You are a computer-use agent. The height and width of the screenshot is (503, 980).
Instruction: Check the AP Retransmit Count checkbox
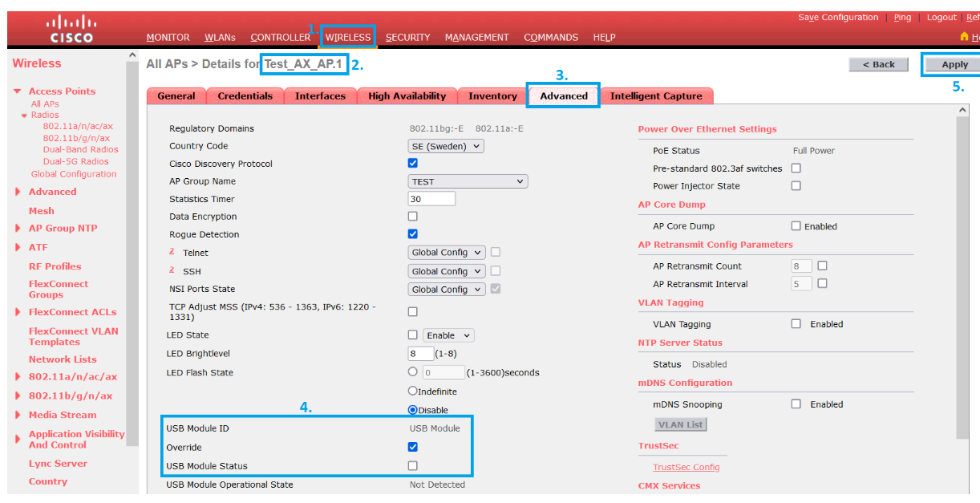[x=822, y=266]
